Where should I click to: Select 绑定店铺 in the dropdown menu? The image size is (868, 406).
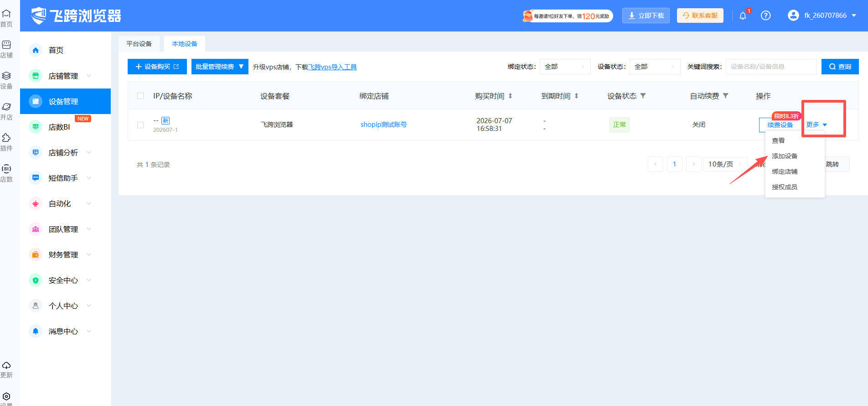785,172
